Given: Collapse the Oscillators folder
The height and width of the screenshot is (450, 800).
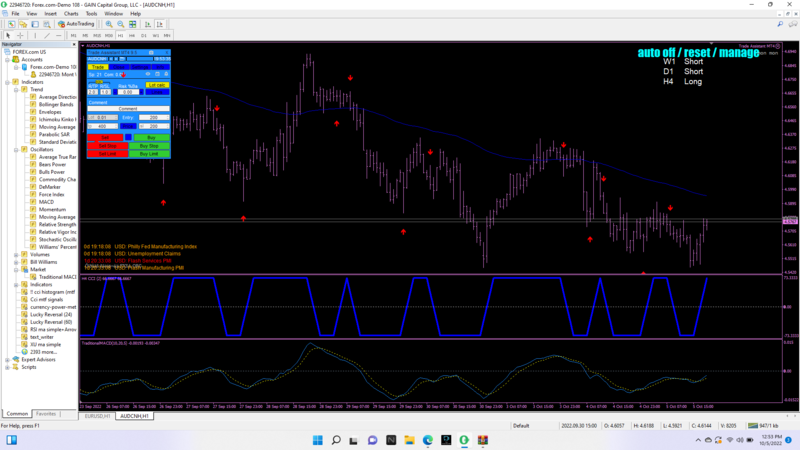Looking at the screenshot, I should pyautogui.click(x=16, y=149).
